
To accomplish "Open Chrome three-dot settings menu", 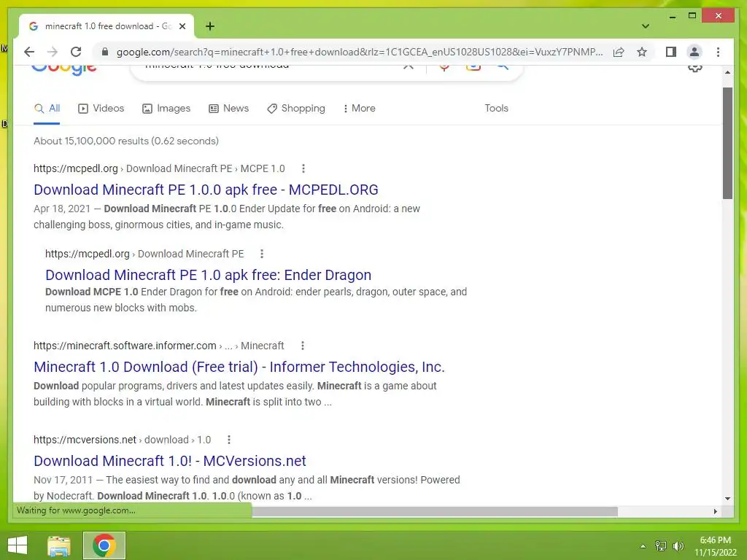I will (718, 52).
